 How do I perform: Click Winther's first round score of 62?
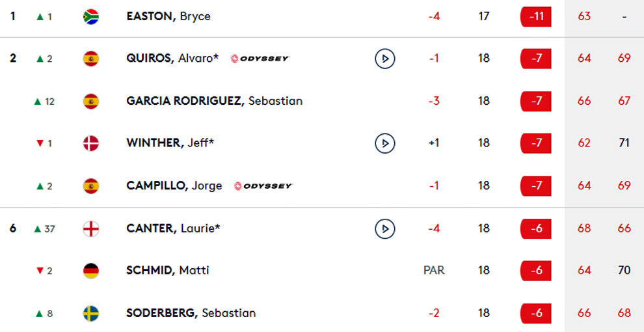tap(584, 143)
